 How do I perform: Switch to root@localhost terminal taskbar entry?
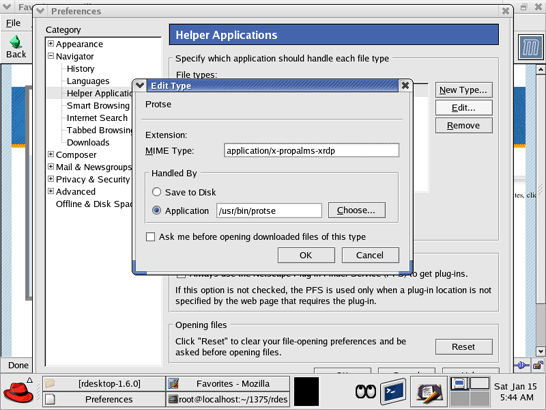[228, 399]
